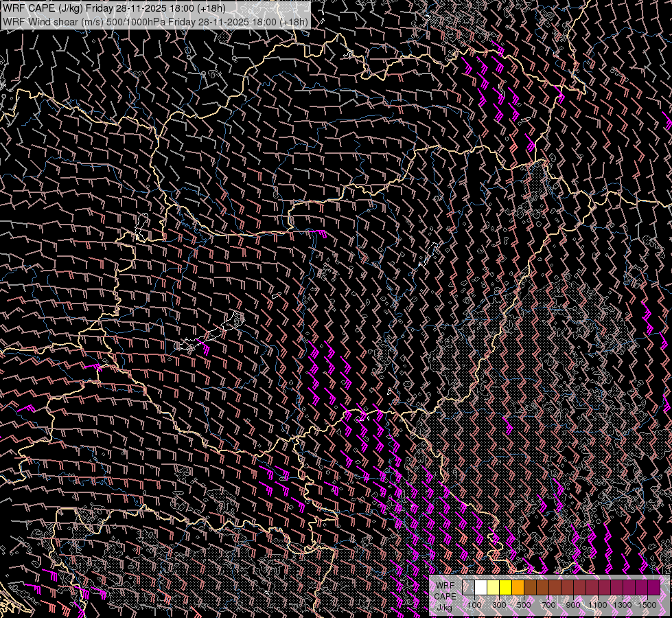
Task: Pick the bright yellow CAPE legend swatch
Action: [x=505, y=588]
